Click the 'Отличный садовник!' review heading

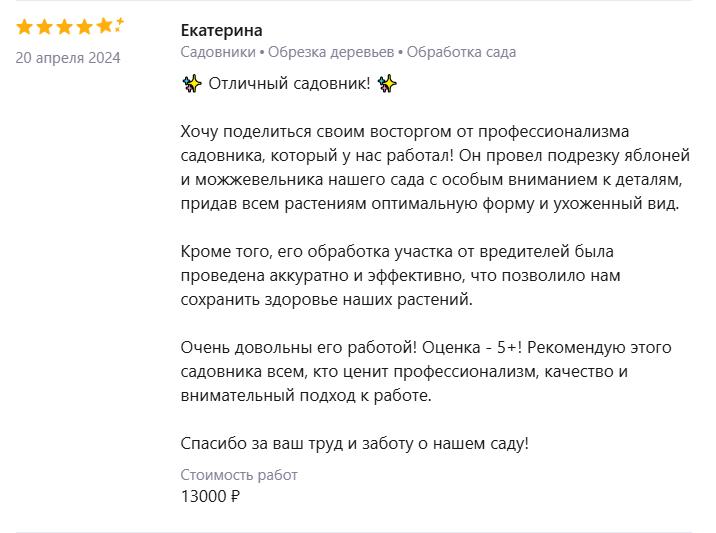point(289,83)
